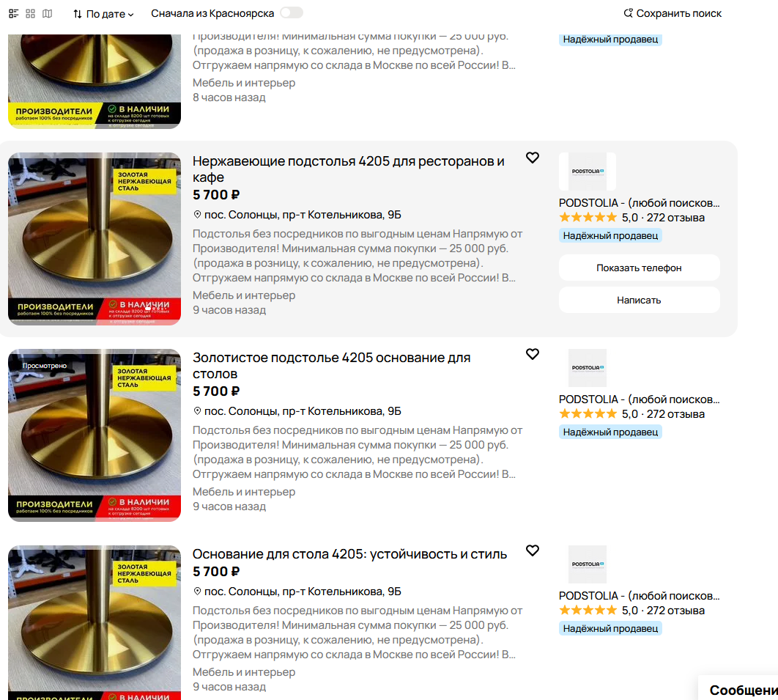The image size is (778, 700).
Task: Open map view icon
Action: 47,13
